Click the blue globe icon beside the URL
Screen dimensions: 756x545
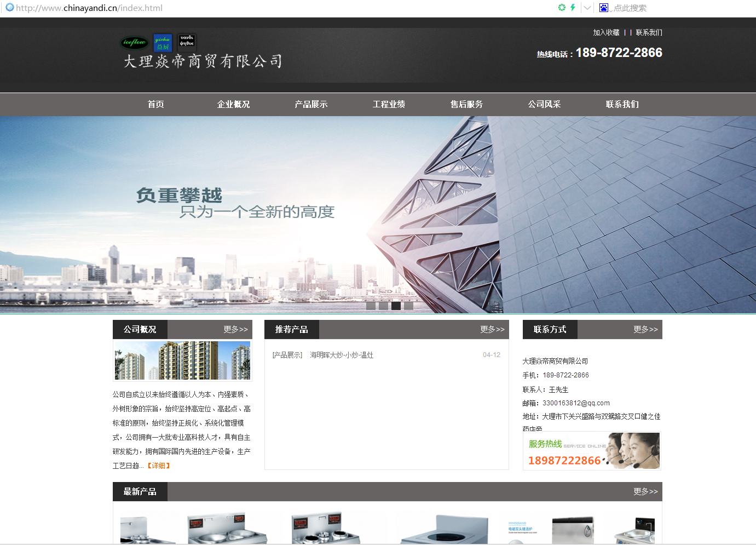[x=9, y=8]
